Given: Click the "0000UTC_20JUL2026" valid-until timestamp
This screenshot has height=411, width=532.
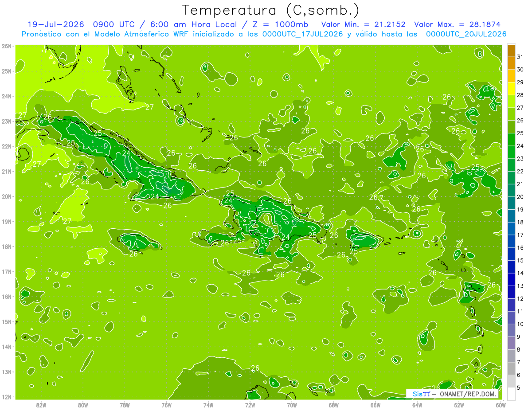Looking at the screenshot, I should (466, 34).
